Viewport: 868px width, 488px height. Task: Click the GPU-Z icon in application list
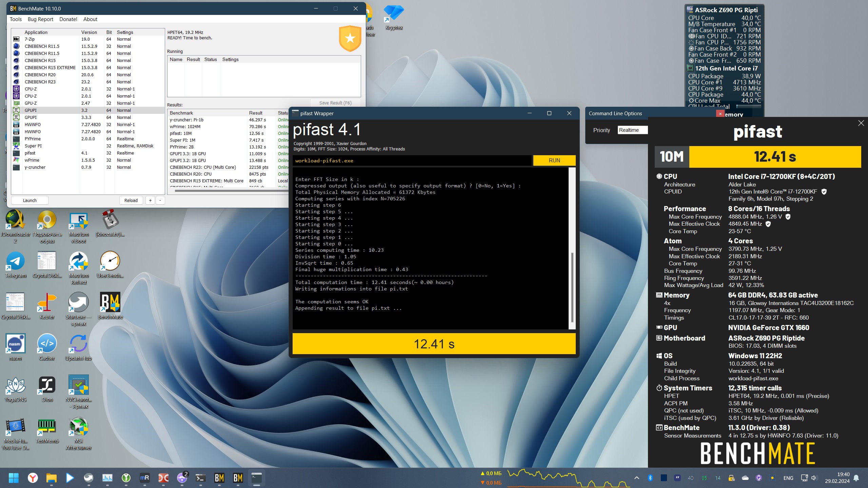(16, 103)
